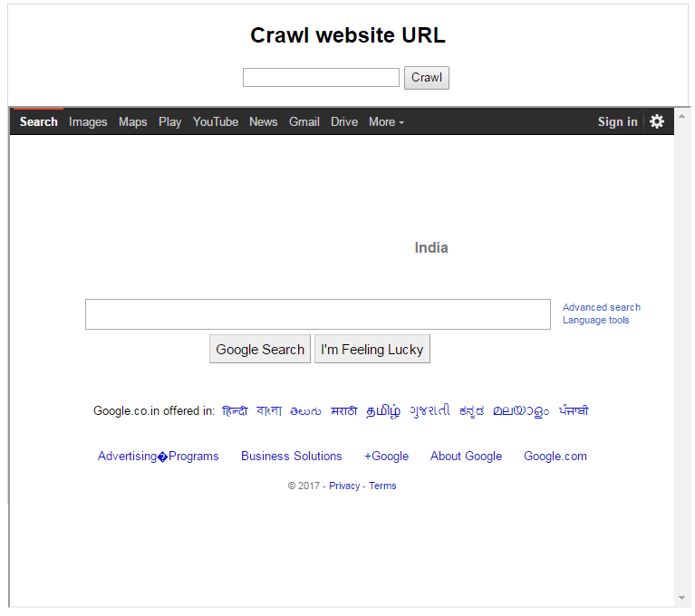Open the Google.com link
The height and width of the screenshot is (616, 695).
[x=555, y=456]
